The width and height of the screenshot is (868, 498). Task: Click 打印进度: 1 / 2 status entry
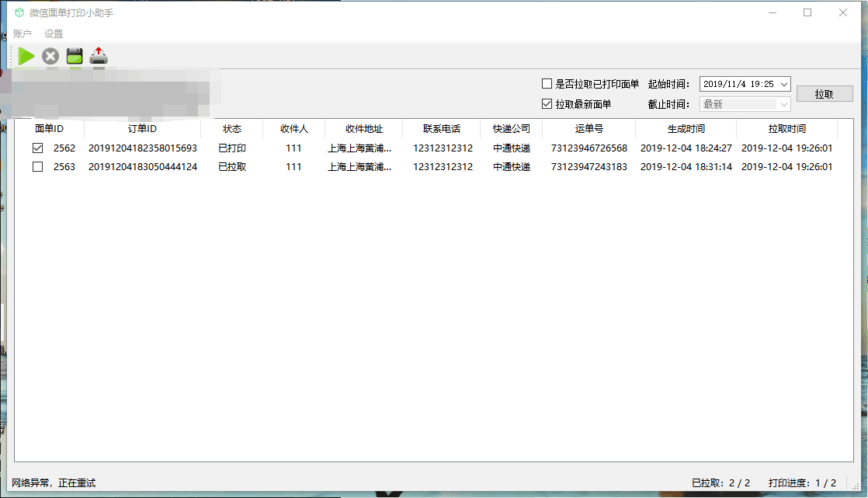[802, 483]
